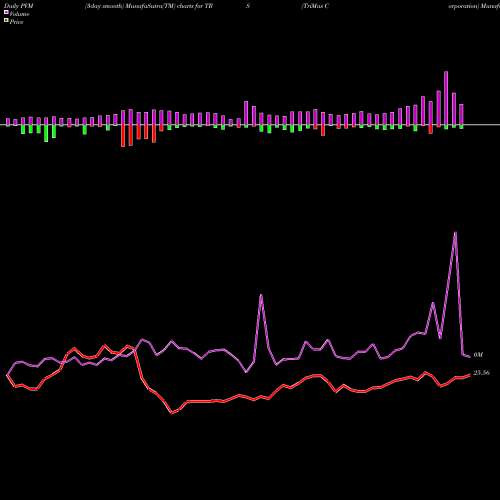This screenshot has width=500, height=500.
Task: Click the 'Price' legend label
Action: 16,22
